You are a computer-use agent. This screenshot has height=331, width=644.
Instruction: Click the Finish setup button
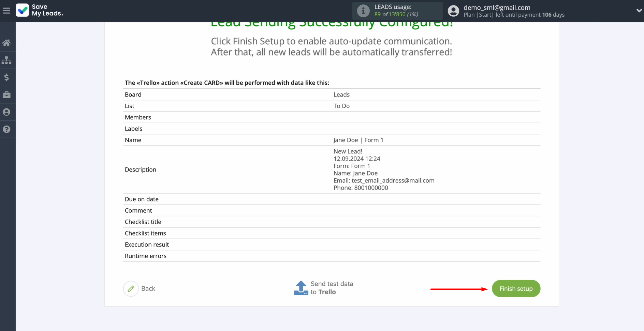click(516, 289)
